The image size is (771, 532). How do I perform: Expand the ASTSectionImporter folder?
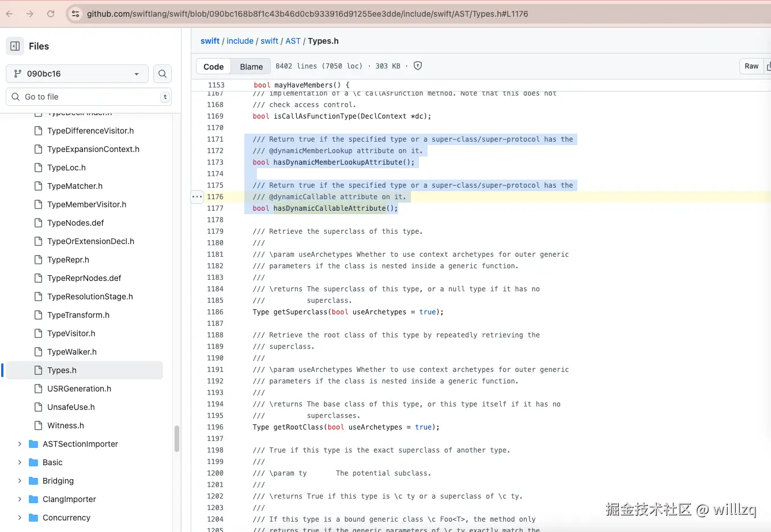pyautogui.click(x=20, y=444)
